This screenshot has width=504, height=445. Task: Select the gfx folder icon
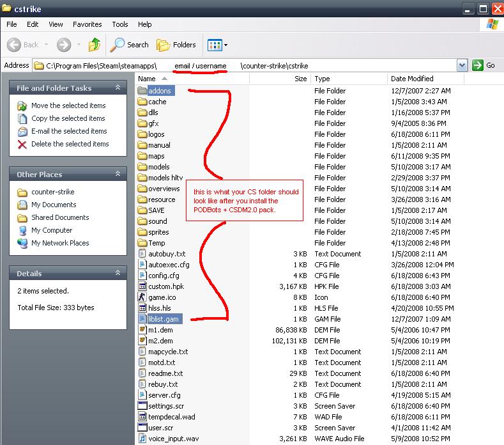pyautogui.click(x=142, y=123)
